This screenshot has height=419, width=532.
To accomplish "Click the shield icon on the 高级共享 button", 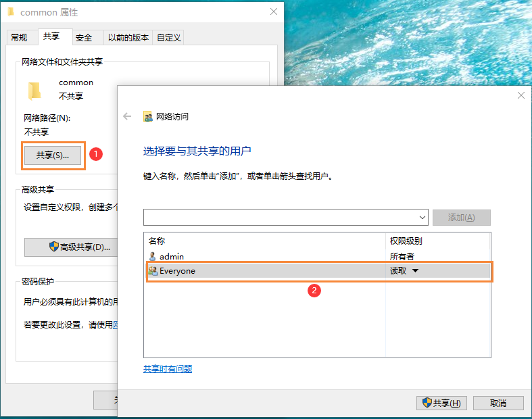I will tap(53, 247).
